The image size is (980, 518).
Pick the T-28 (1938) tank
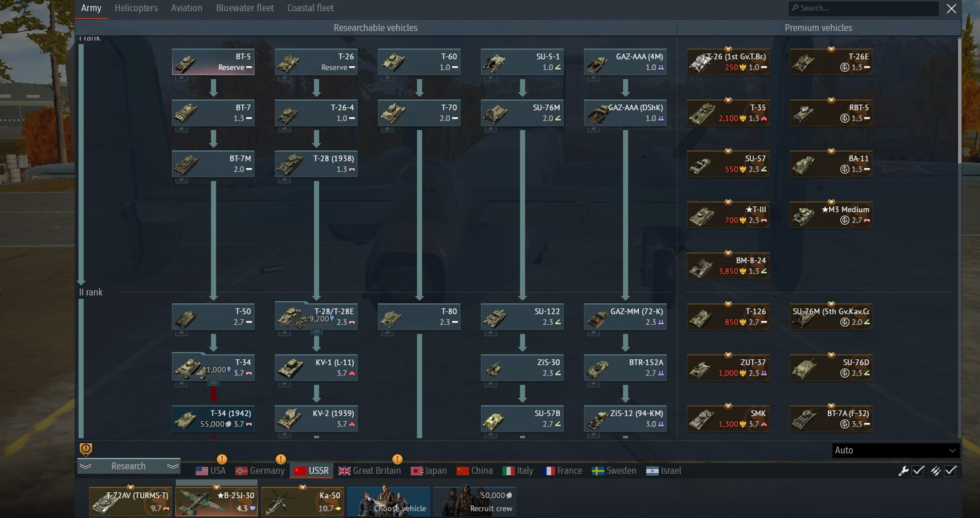[316, 163]
